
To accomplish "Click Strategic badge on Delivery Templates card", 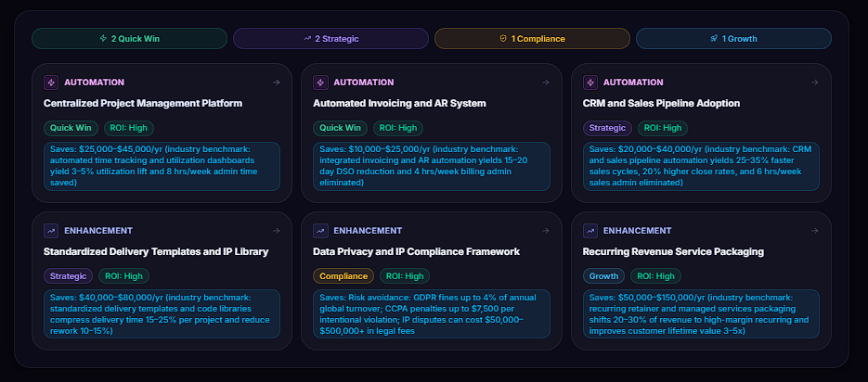I will [x=68, y=276].
